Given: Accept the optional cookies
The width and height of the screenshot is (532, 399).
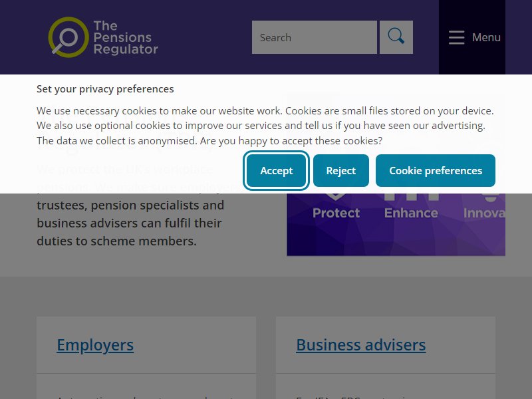Looking at the screenshot, I should 276,171.
